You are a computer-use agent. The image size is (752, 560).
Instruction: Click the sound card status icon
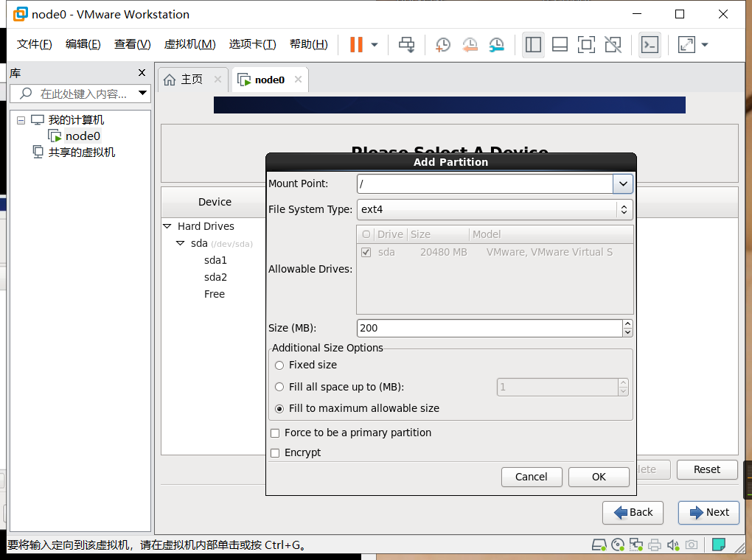673,545
